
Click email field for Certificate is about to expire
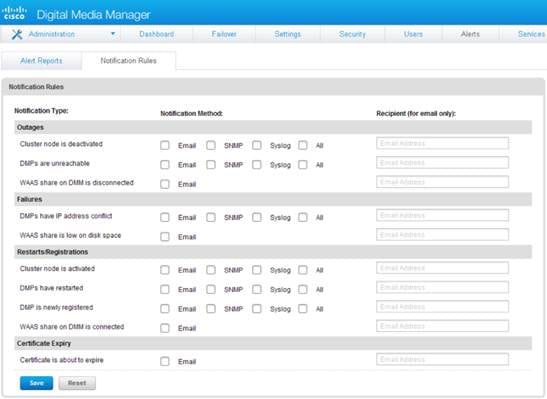click(442, 359)
